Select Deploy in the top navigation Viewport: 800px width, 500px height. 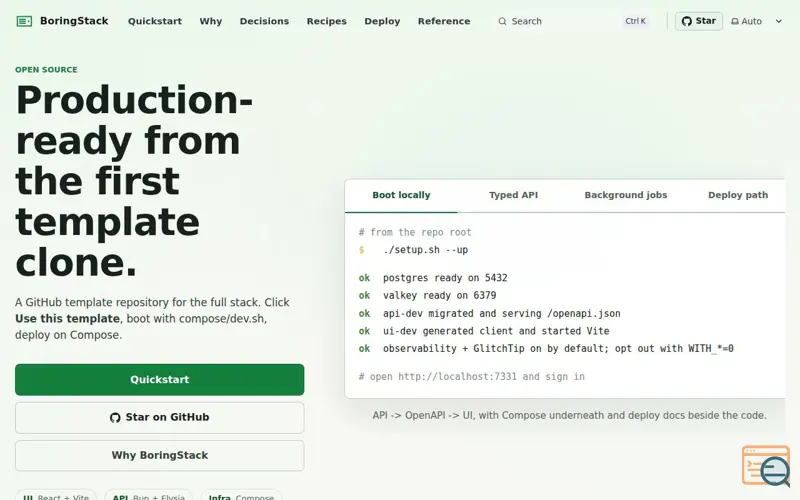tap(382, 21)
